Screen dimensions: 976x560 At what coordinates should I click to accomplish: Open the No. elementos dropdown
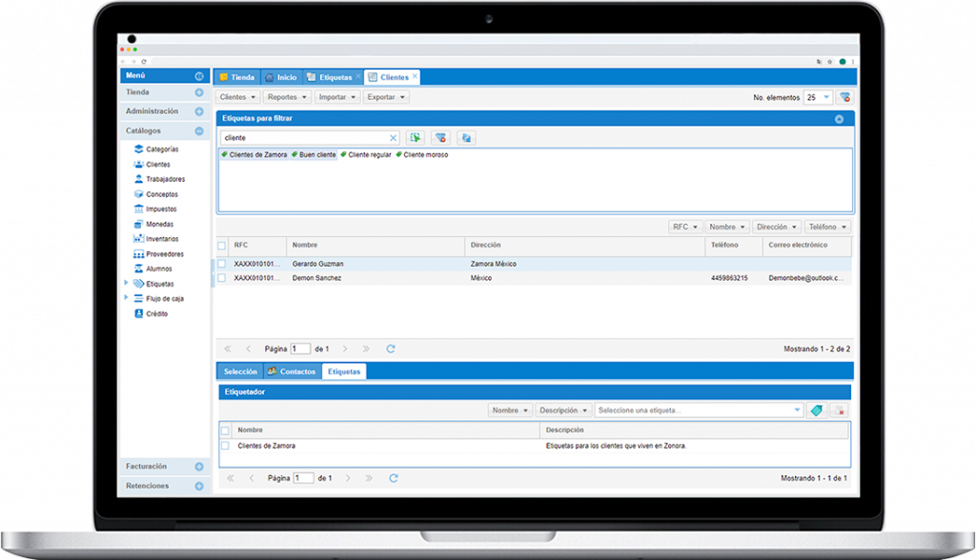(826, 97)
